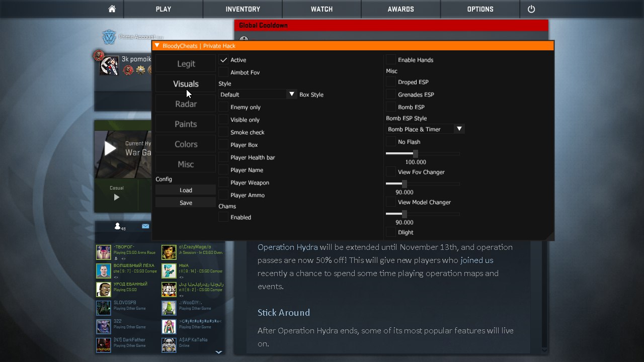Viewport: 644px width, 362px height.
Task: Enable the Smoke check checkbox
Action: tap(223, 132)
